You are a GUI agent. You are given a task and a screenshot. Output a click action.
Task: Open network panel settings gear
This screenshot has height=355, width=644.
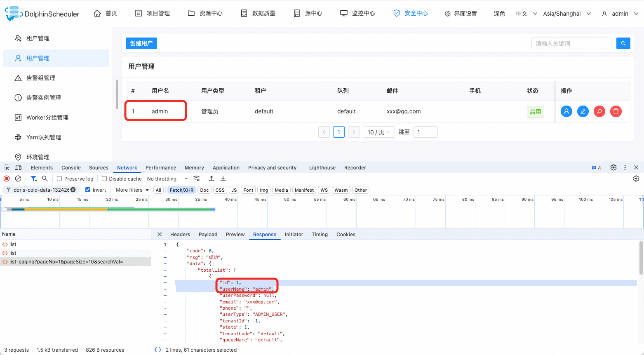(636, 179)
